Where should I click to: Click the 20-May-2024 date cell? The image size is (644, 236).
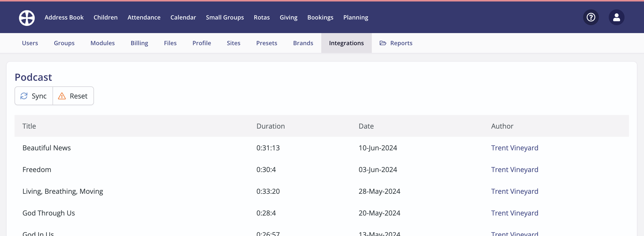coord(379,213)
